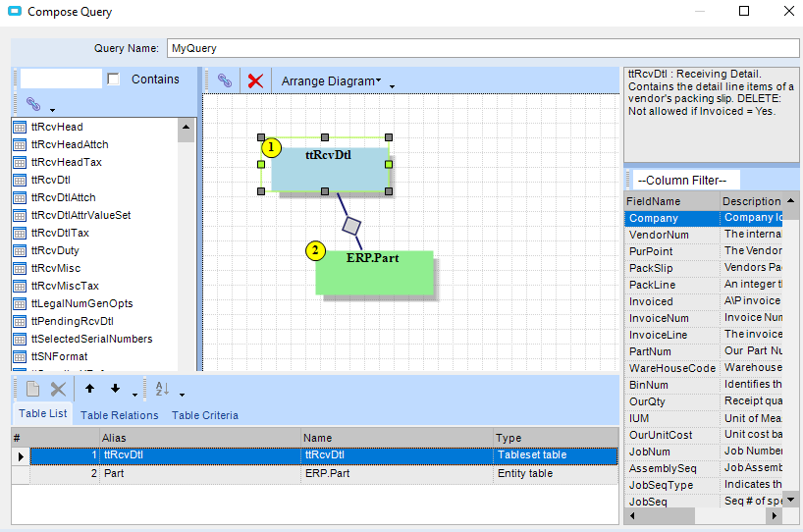Viewport: 803px width, 532px height.
Task: Toggle the Contains checkbox
Action: point(114,79)
